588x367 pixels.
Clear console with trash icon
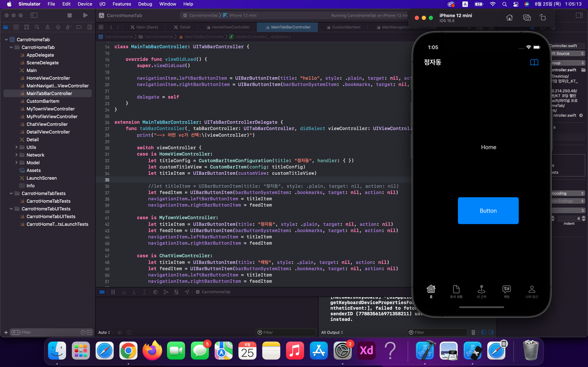point(473,332)
